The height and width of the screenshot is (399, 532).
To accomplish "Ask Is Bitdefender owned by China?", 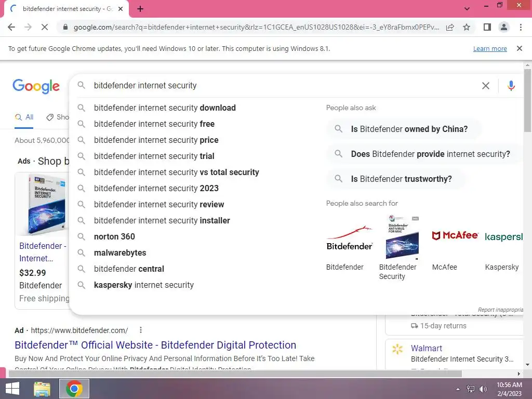I will 404,129.
